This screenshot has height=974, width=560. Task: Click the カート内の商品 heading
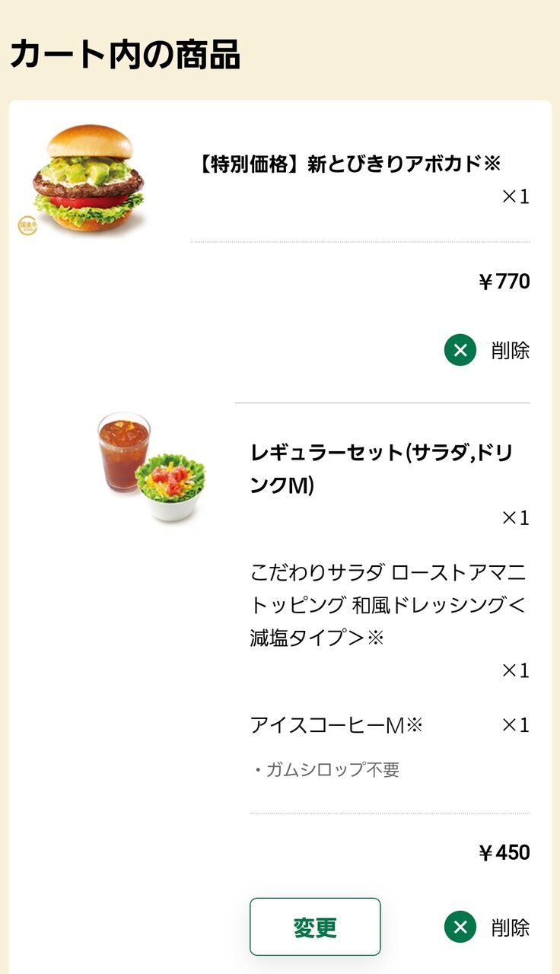[x=125, y=54]
